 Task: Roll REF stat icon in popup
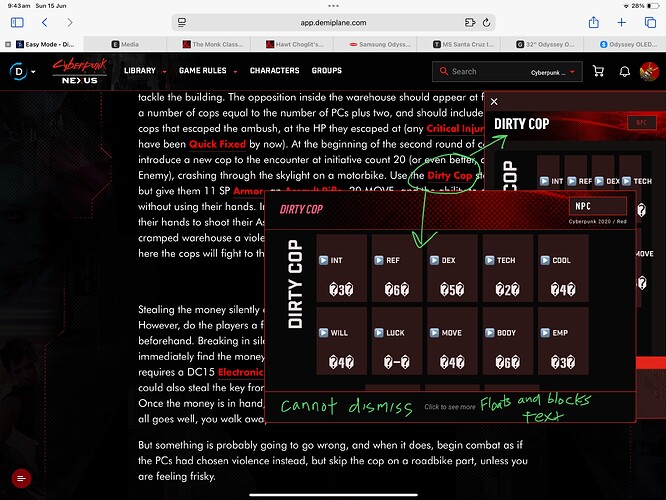pos(378,260)
